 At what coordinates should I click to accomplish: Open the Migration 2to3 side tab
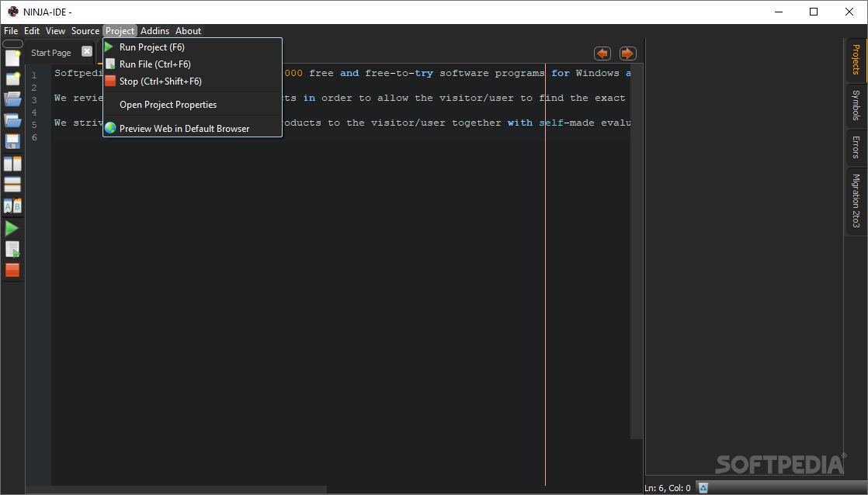coord(856,201)
